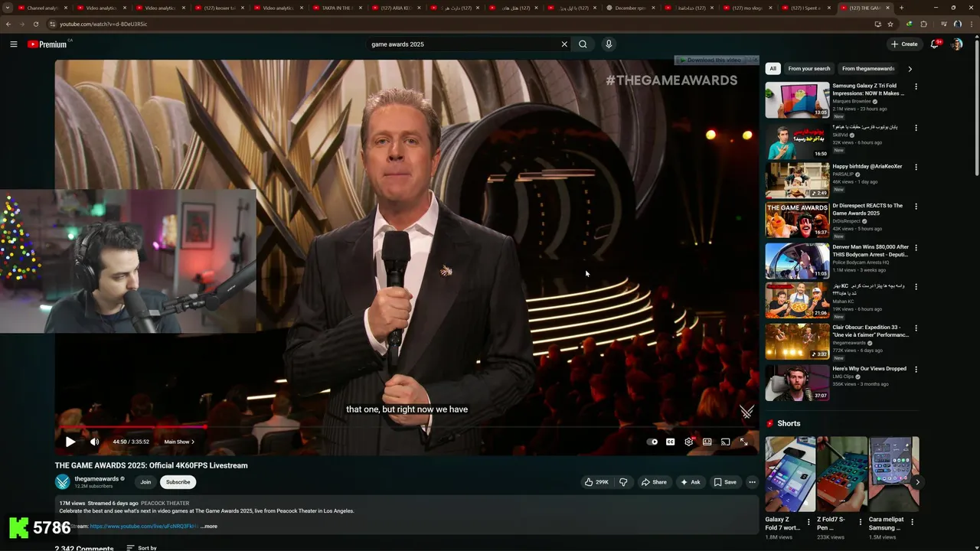
Task: Open options for Galaxy Z Fold 7 short
Action: [808, 523]
